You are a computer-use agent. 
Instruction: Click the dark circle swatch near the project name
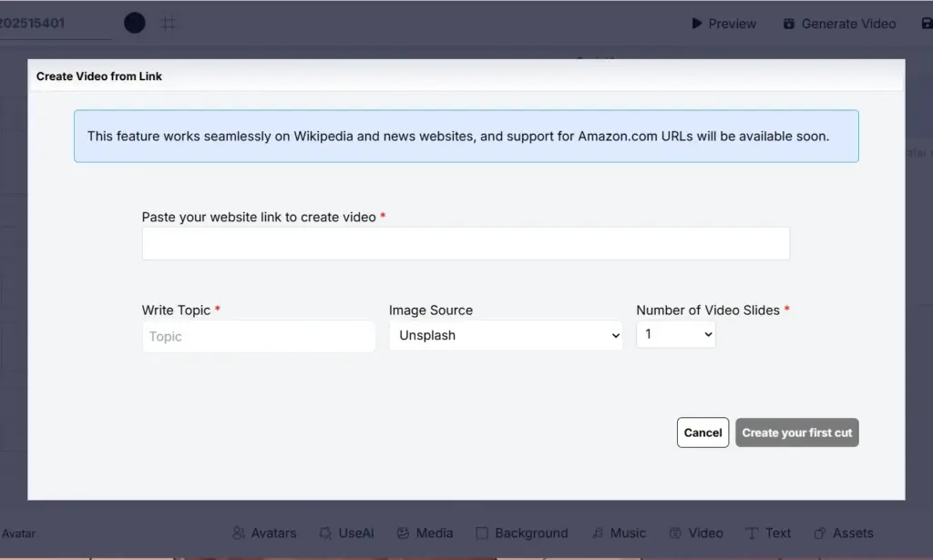click(134, 23)
